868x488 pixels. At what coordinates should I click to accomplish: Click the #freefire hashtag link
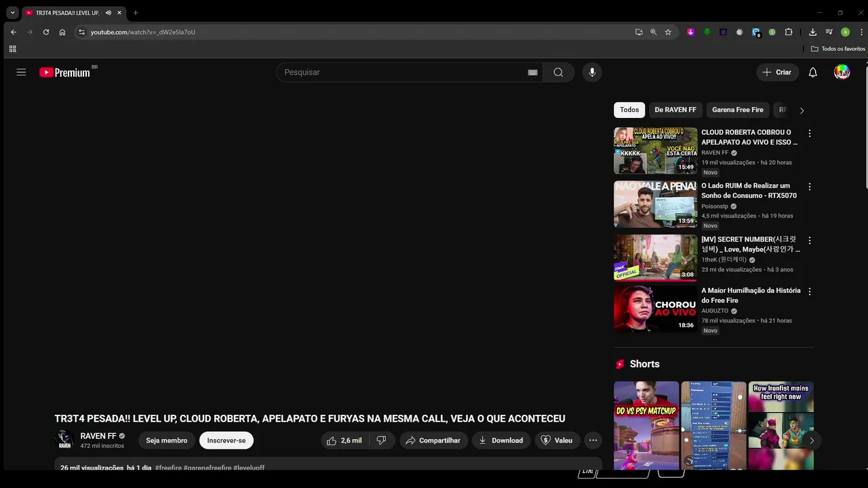[x=168, y=468]
